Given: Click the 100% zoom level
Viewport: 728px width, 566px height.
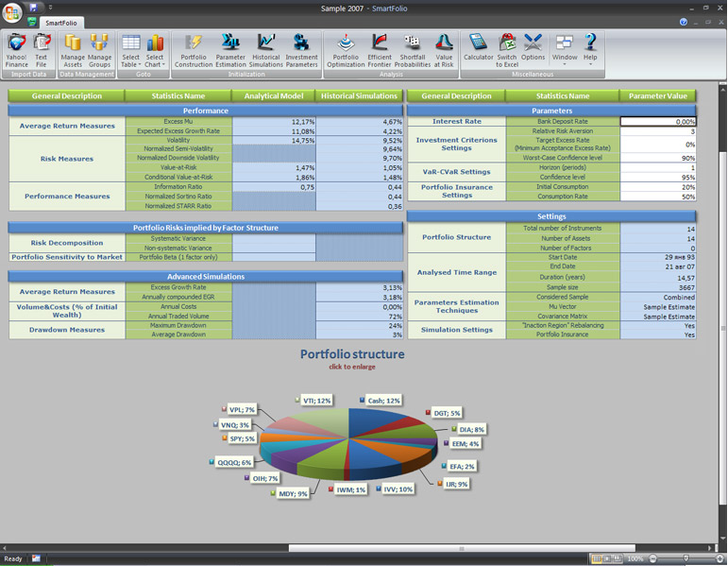Looking at the screenshot, I should (x=635, y=558).
